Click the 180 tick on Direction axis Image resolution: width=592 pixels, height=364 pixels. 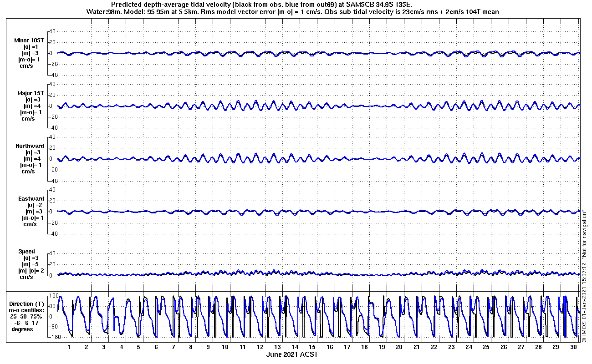pos(53,296)
